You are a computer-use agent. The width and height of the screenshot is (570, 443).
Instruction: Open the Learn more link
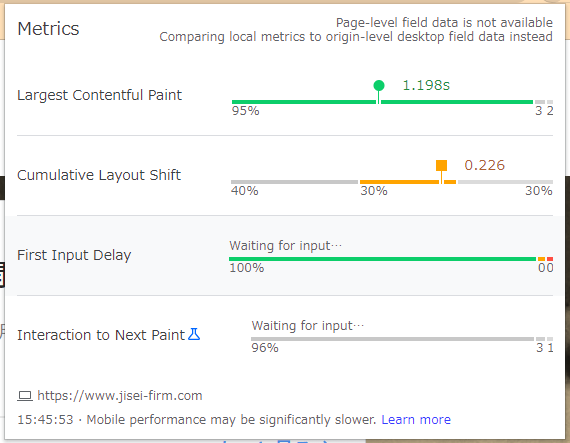tap(416, 420)
